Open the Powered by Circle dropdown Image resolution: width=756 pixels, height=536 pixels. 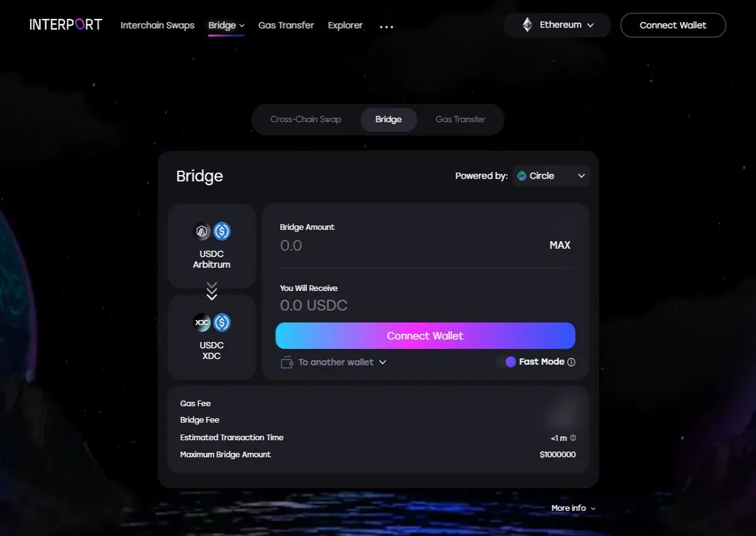(551, 176)
